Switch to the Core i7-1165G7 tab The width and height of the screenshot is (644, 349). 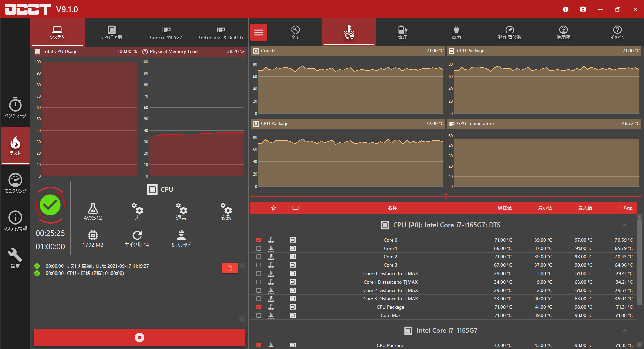coord(166,32)
